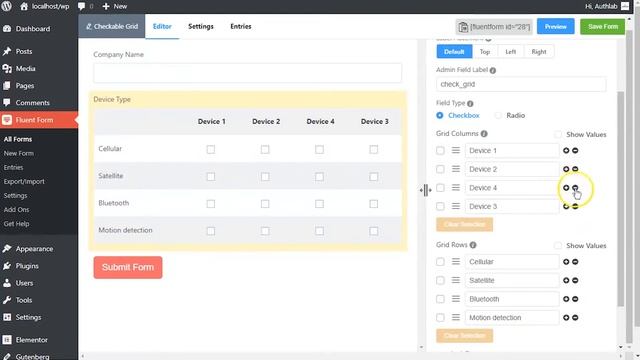
Task: Open Get Help submenu link
Action: point(16,224)
